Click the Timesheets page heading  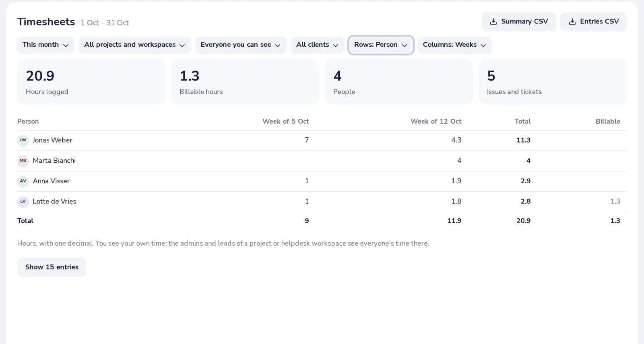pos(46,22)
